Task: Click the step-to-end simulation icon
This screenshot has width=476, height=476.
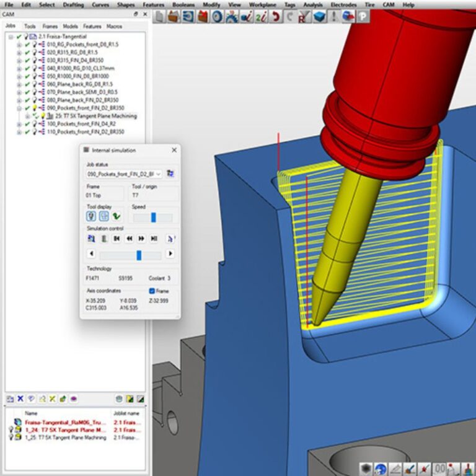Action: tap(154, 238)
